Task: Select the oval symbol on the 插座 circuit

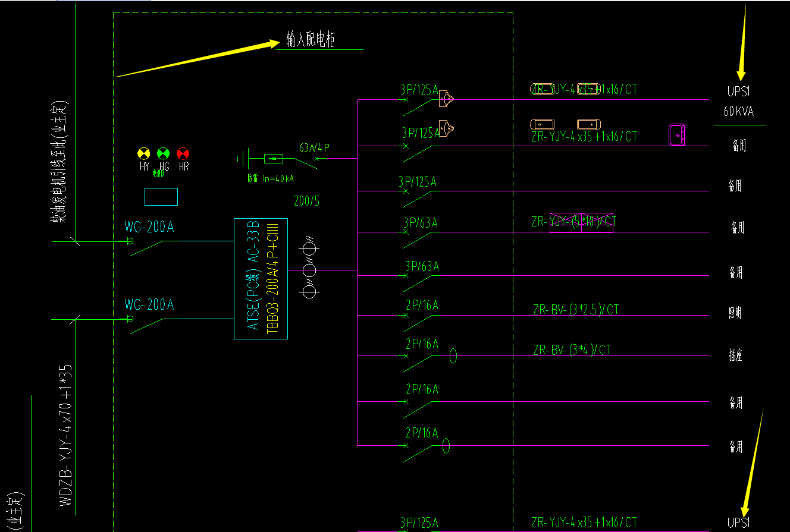Action: [x=453, y=356]
